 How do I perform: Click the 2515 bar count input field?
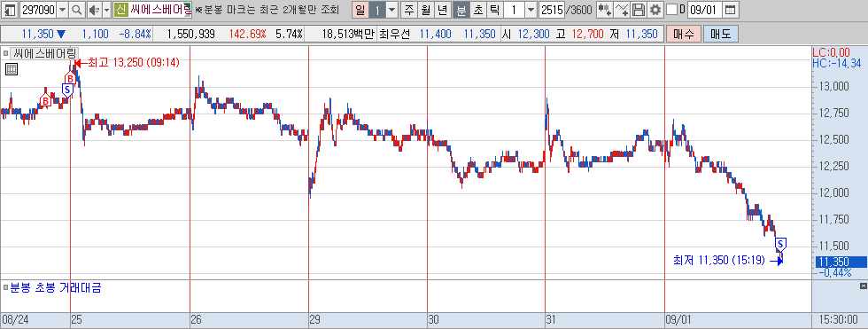pyautogui.click(x=551, y=10)
